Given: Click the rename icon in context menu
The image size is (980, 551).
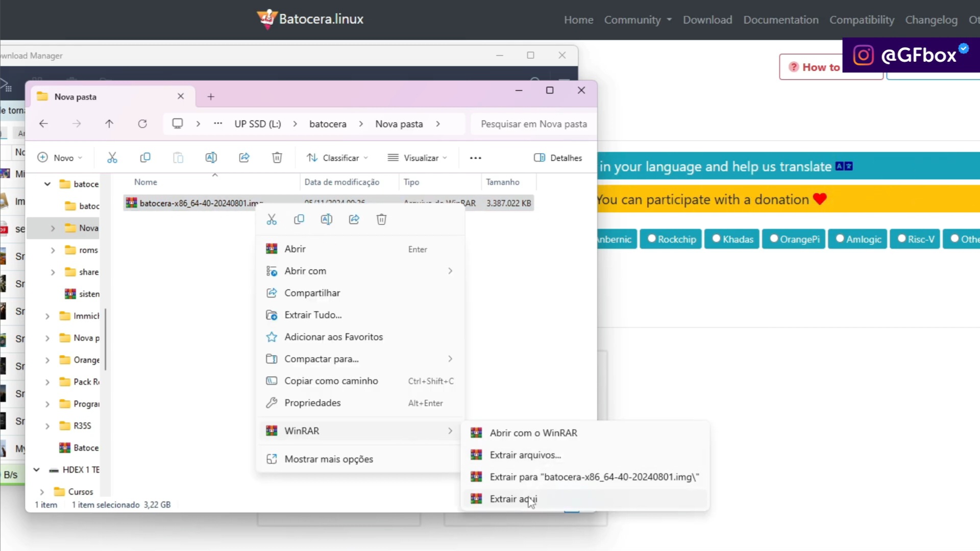Looking at the screenshot, I should [x=327, y=219].
